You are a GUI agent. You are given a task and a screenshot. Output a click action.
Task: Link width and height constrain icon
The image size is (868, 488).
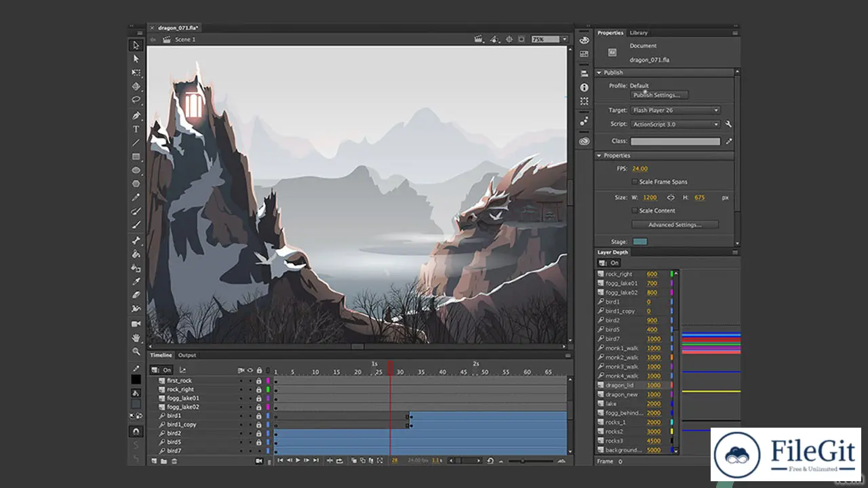click(671, 197)
